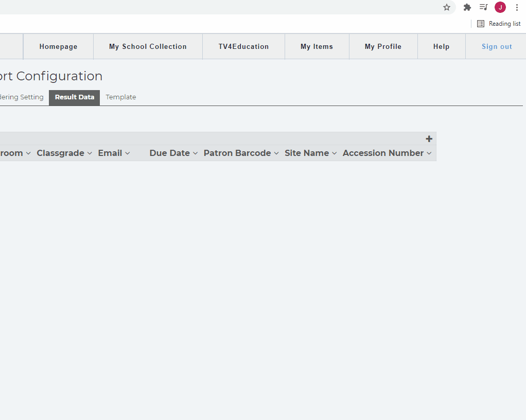Viewport: 526px width, 420px height.
Task: Open My Items page
Action: coord(317,47)
